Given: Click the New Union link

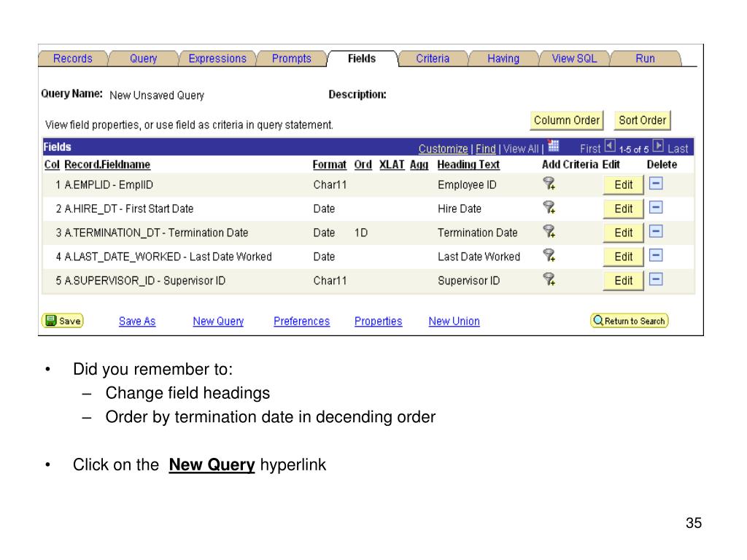Looking at the screenshot, I should click(454, 322).
